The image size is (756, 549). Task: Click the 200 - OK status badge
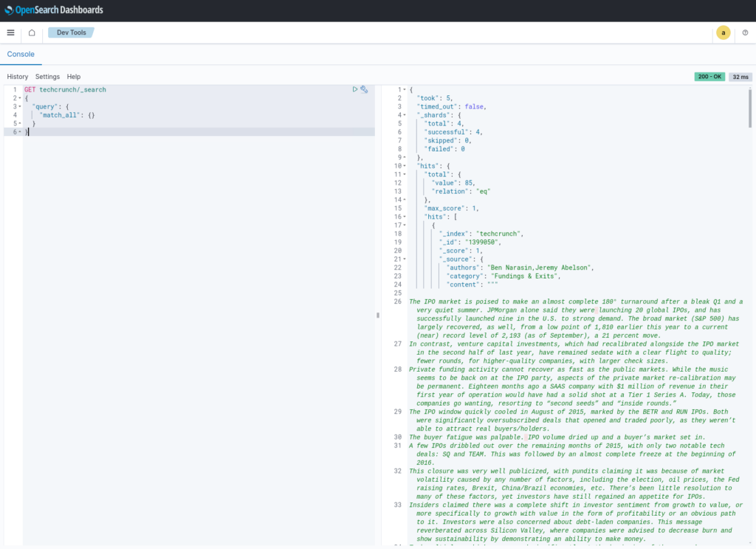pos(709,77)
